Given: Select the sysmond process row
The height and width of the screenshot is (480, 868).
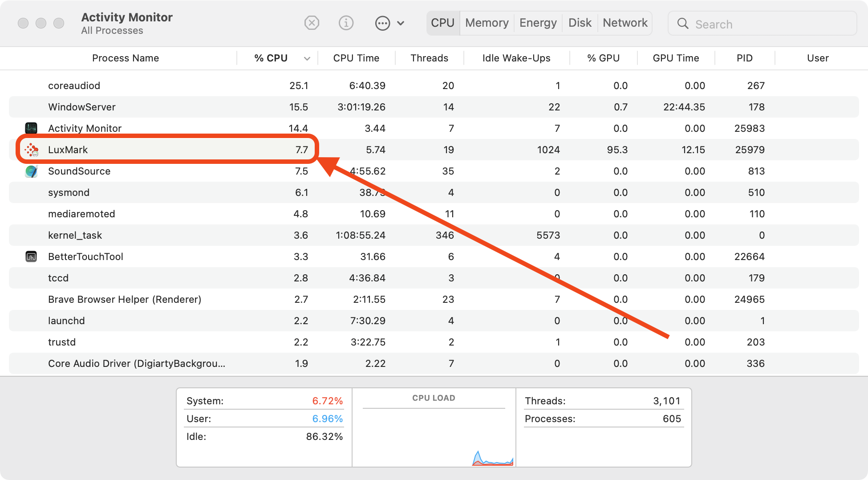Looking at the screenshot, I should point(434,192).
